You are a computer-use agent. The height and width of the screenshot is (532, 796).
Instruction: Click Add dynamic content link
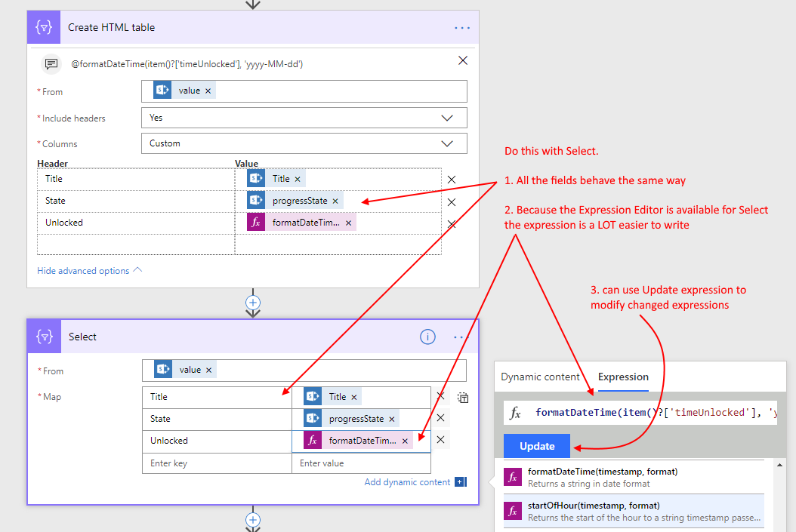pos(407,482)
